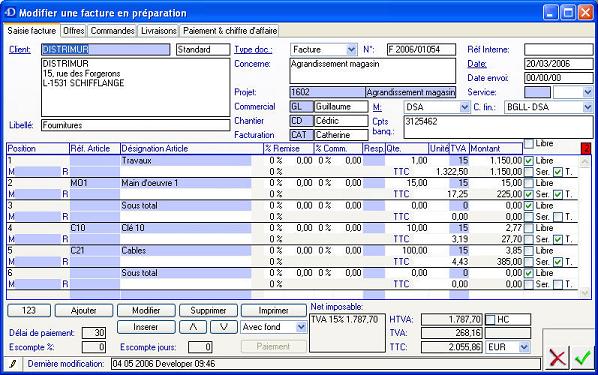The image size is (598, 375).
Task: Switch to the Commandes tab
Action: (112, 31)
